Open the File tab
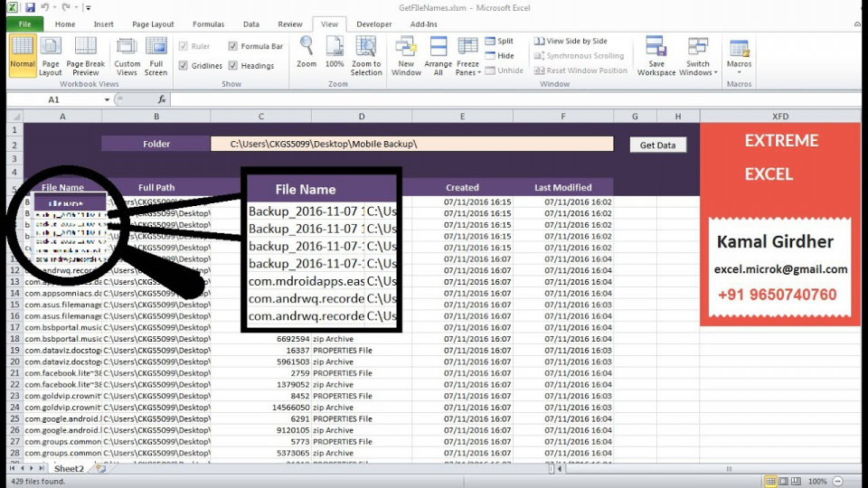This screenshot has height=488, width=868. click(24, 23)
